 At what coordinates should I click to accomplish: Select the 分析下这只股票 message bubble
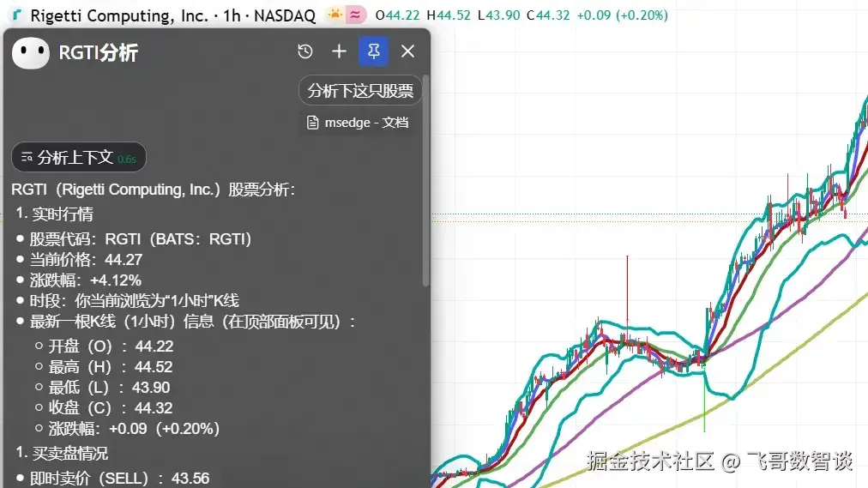[360, 90]
